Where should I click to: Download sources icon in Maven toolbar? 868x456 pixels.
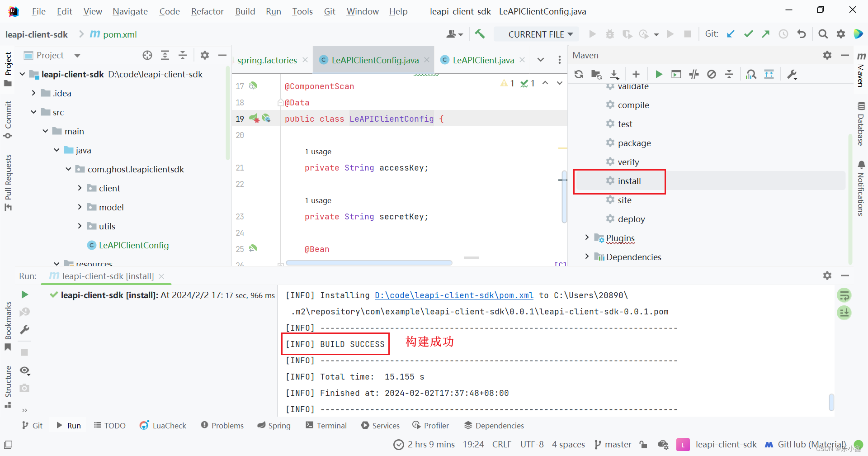click(x=614, y=74)
